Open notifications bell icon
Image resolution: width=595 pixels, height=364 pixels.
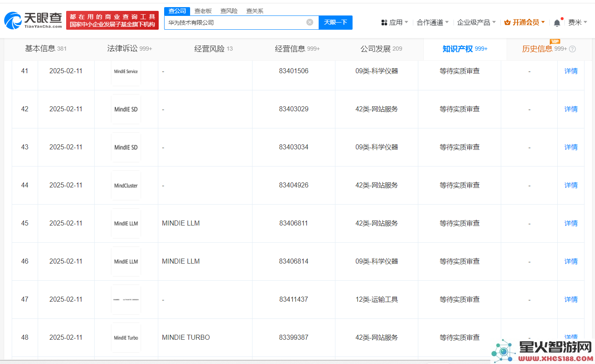tap(557, 23)
